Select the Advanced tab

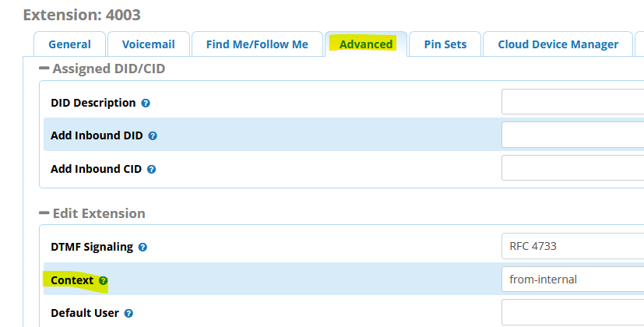coord(366,44)
